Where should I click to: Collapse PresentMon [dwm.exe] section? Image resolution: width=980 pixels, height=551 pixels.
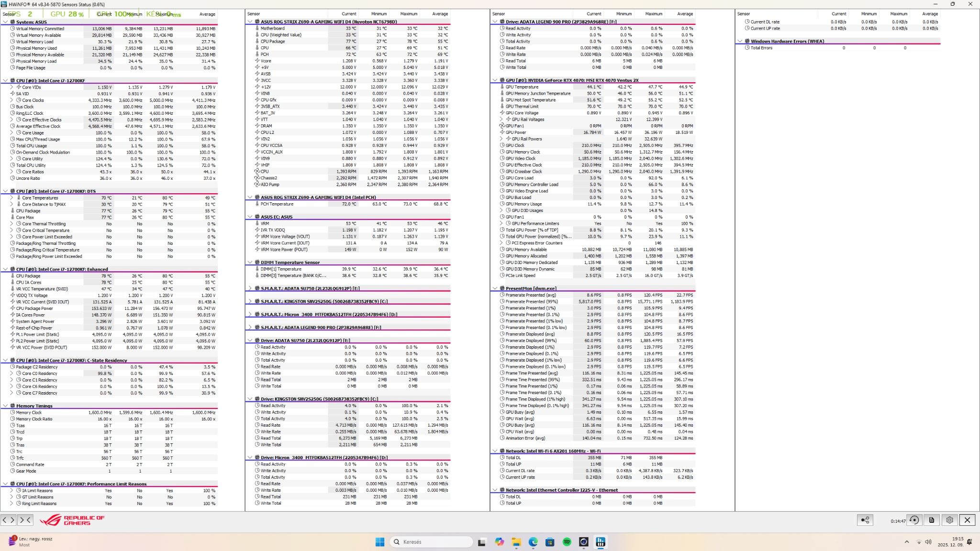click(495, 288)
